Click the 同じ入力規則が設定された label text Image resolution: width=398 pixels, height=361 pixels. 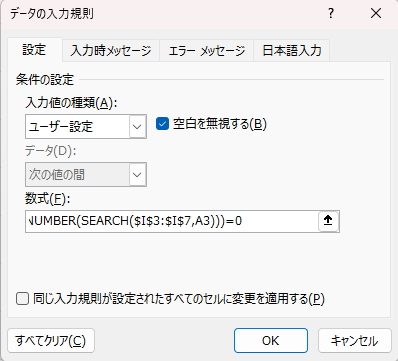click(179, 298)
